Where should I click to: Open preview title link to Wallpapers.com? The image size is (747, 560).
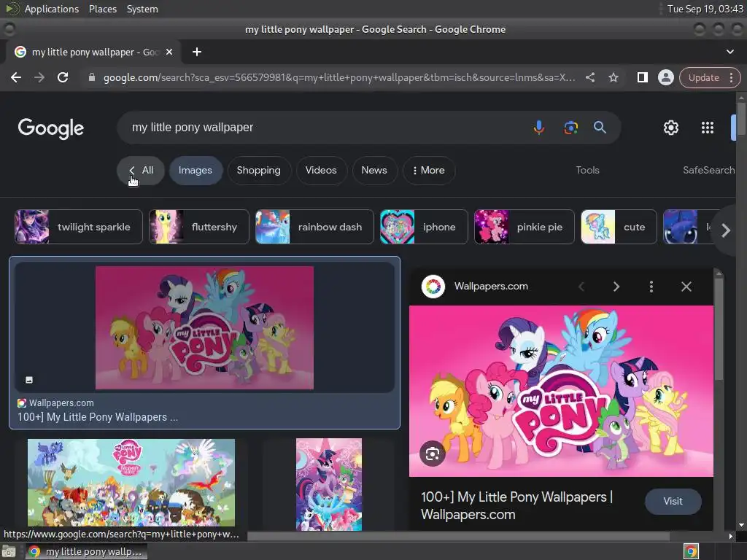coord(517,506)
